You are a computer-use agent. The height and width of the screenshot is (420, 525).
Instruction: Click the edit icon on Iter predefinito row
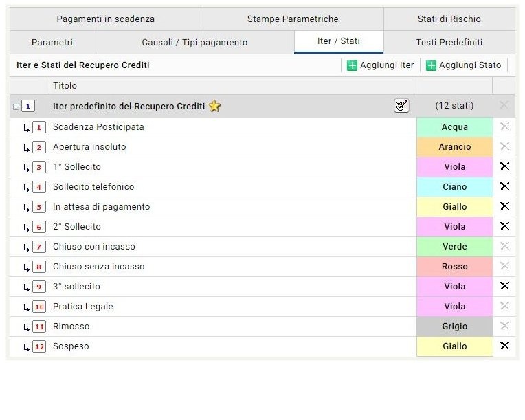click(x=401, y=106)
